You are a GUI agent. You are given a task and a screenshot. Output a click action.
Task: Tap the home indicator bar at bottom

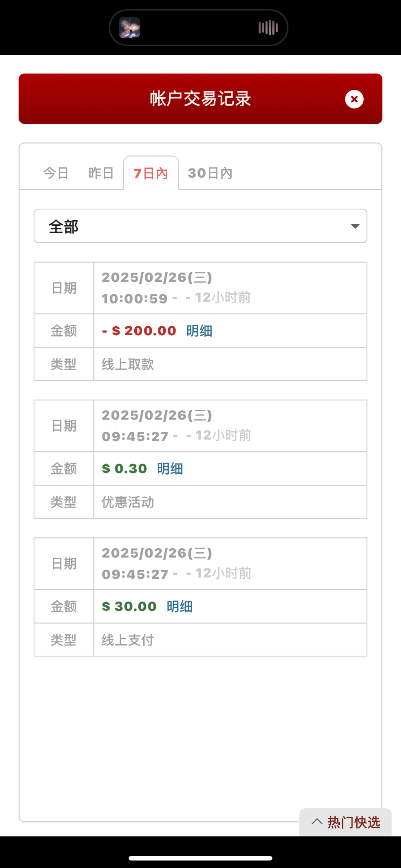coord(200,858)
